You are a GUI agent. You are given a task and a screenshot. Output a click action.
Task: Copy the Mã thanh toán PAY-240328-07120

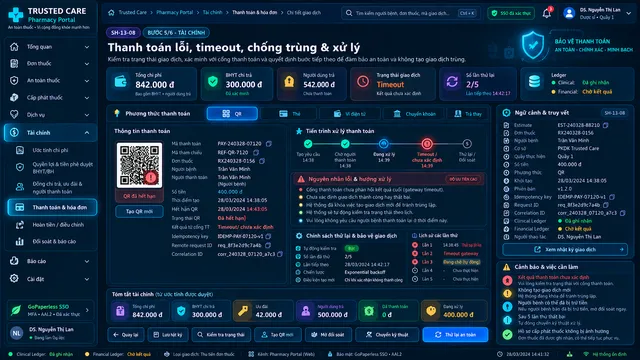click(269, 144)
